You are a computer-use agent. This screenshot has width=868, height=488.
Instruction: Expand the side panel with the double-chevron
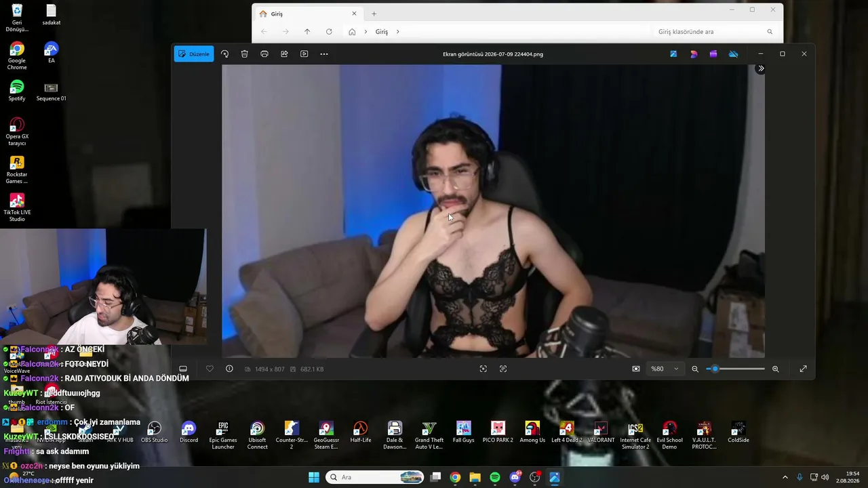tap(761, 68)
